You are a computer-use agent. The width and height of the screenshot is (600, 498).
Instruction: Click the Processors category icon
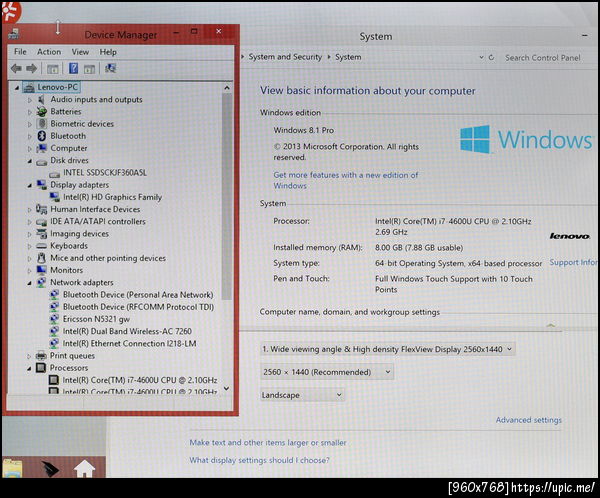point(41,368)
